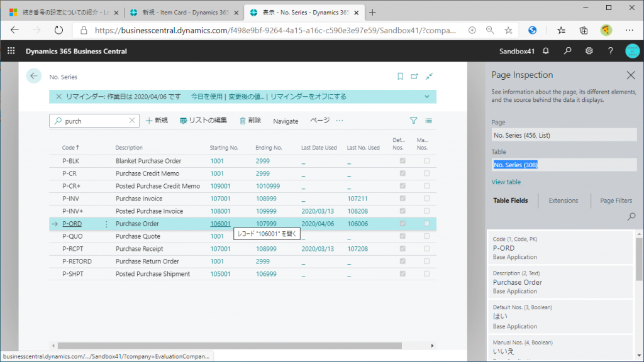Viewport: 644px width, 362px height.
Task: Toggle Default Nos. checkbox for P-BLK
Action: click(402, 161)
